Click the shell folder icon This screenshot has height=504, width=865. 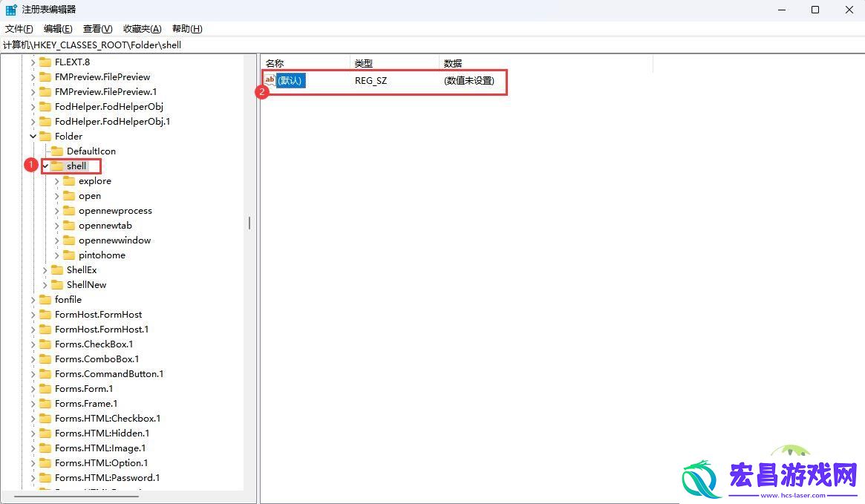point(57,166)
